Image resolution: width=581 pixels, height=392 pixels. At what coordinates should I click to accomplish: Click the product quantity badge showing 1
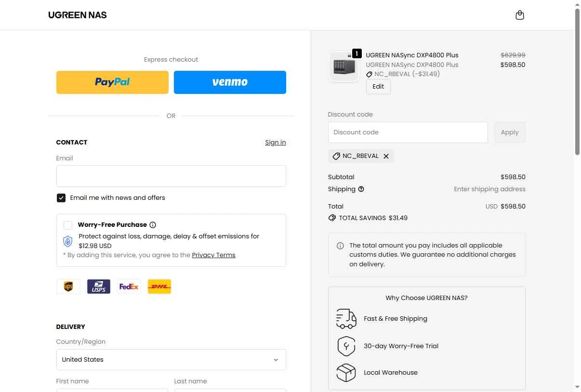coord(357,53)
